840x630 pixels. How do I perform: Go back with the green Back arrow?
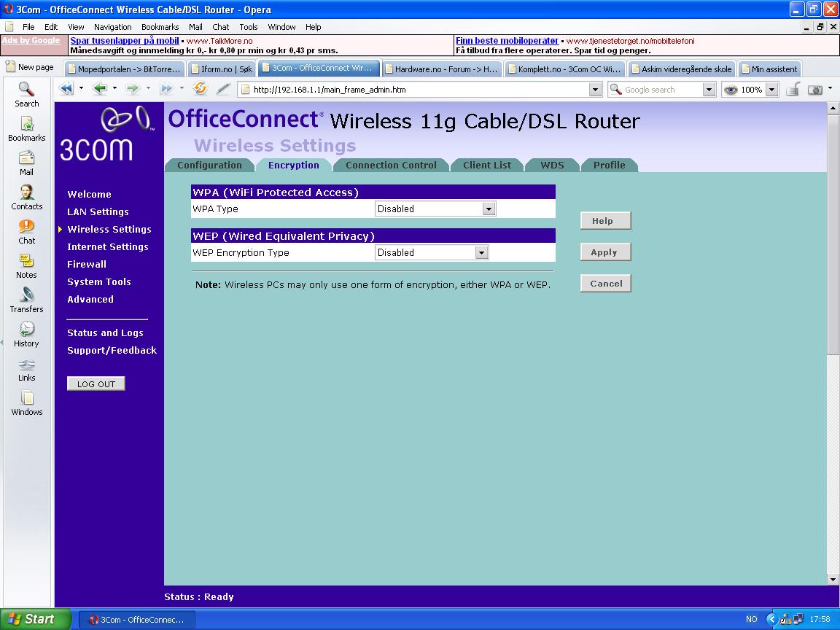[x=100, y=89]
